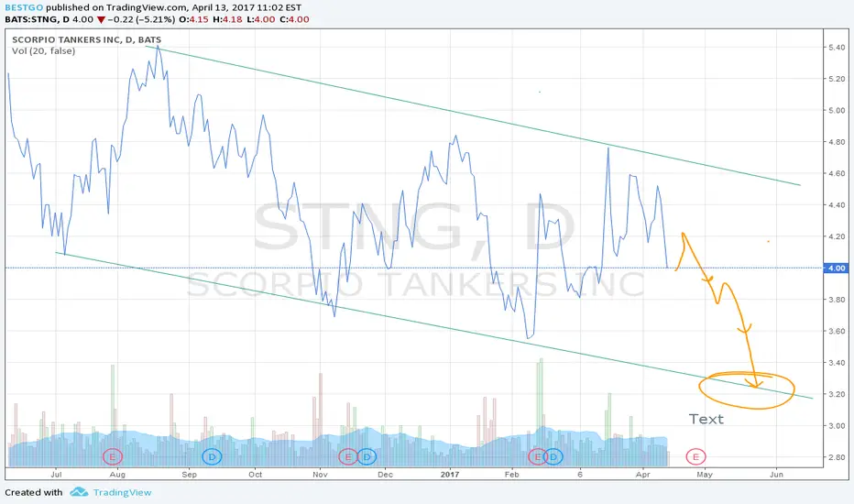Viewport: 854px width, 504px height.
Task: Click the 'Feb' date axis label
Action: click(x=511, y=475)
